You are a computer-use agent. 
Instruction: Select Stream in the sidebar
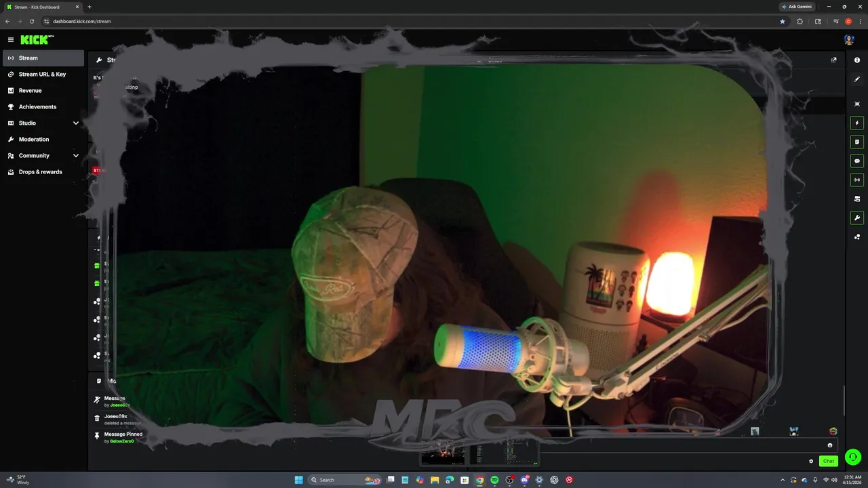(43, 58)
